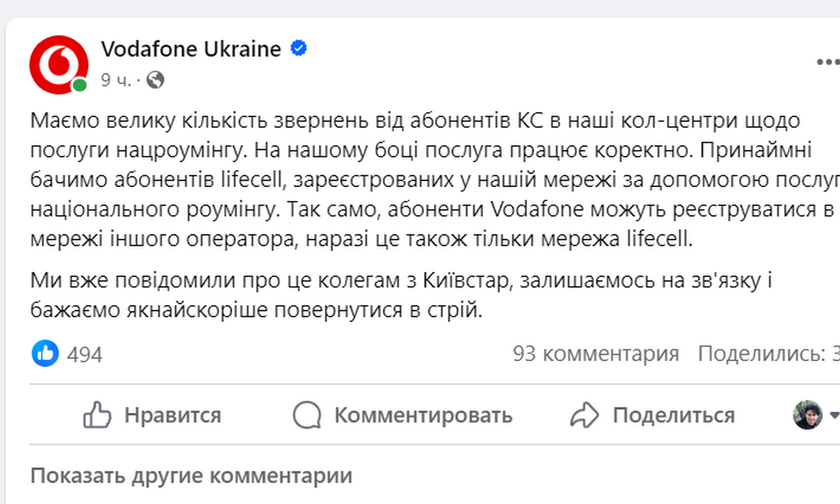Click the small user avatar for commenting identity
840x504 pixels.
(807, 415)
